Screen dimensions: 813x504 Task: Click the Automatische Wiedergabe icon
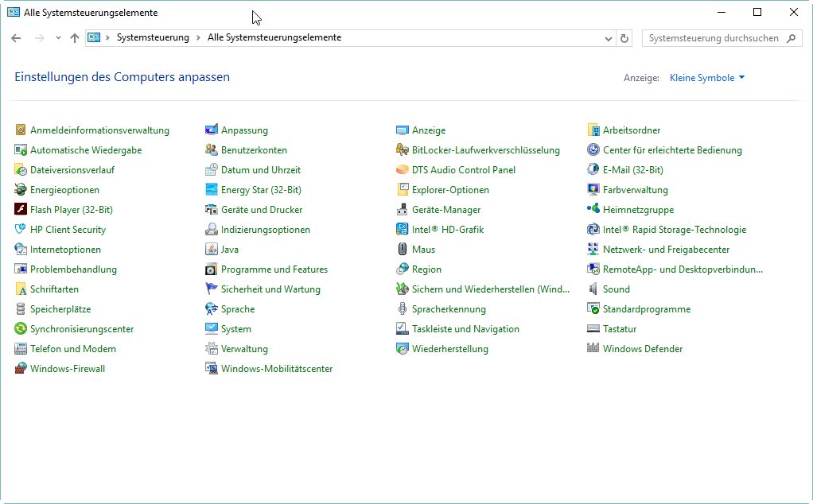(21, 150)
